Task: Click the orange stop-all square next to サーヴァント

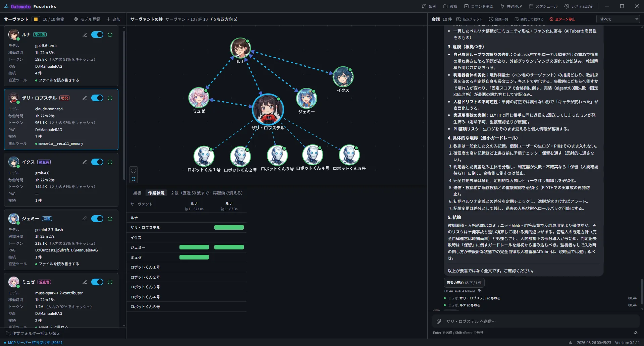Action: click(x=36, y=19)
